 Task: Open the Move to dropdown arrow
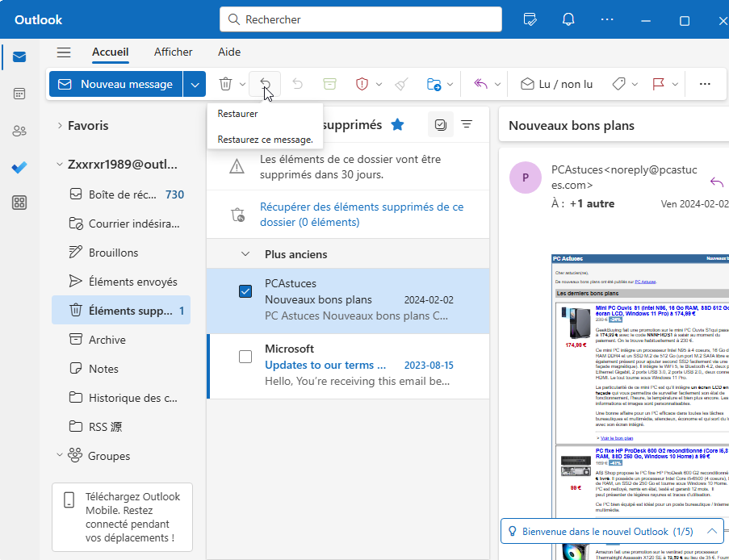click(450, 84)
